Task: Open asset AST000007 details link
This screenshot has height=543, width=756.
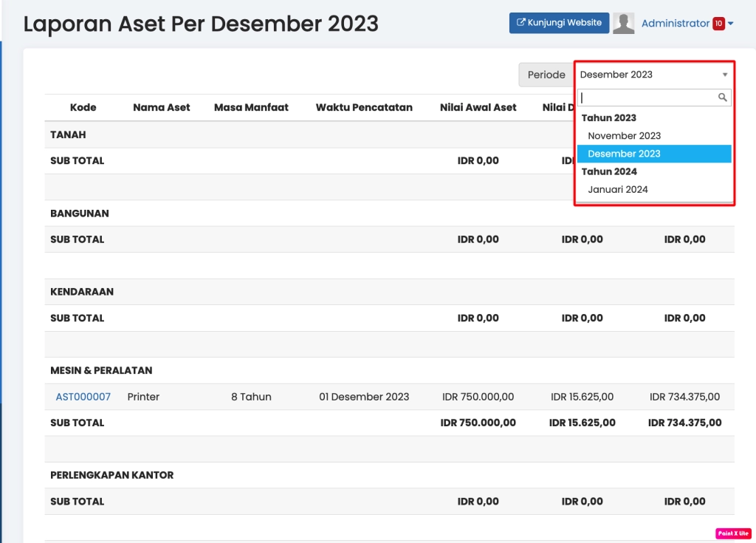Action: click(83, 397)
